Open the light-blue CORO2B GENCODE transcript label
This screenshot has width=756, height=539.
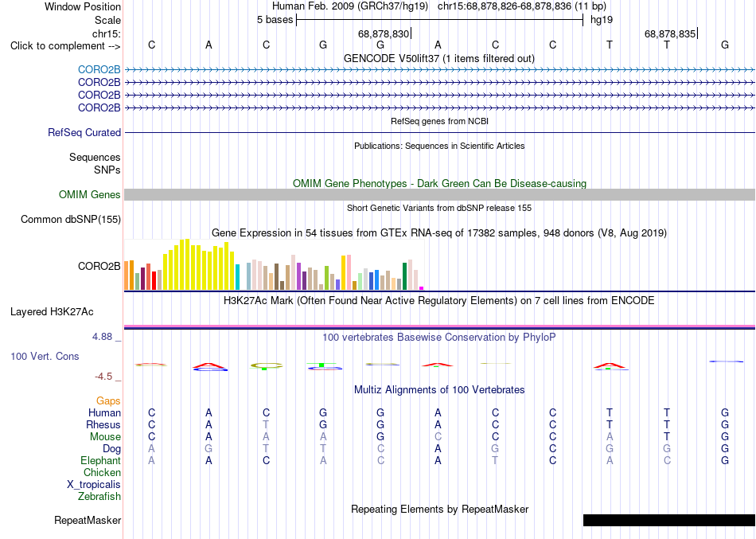tap(99, 69)
